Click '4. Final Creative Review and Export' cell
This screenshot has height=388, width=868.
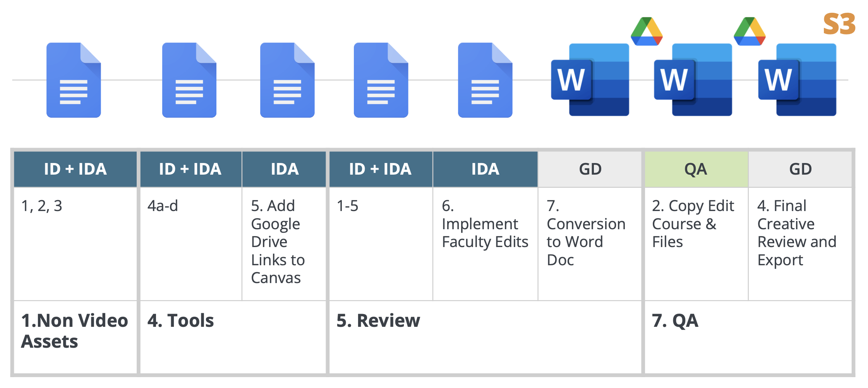coord(800,244)
